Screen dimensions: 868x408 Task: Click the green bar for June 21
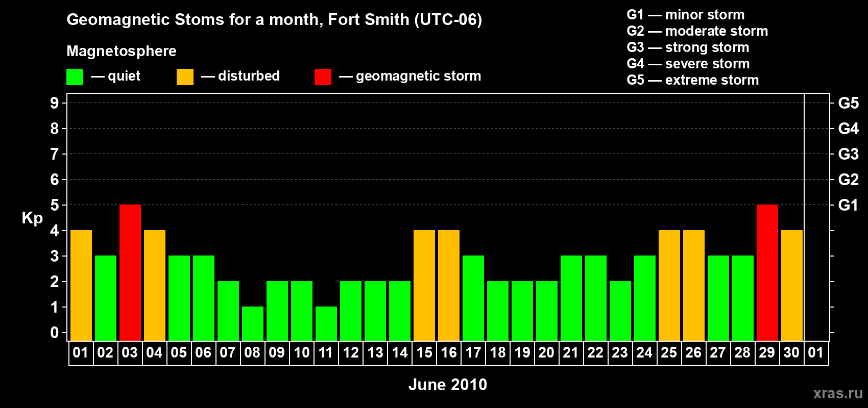coord(571,298)
